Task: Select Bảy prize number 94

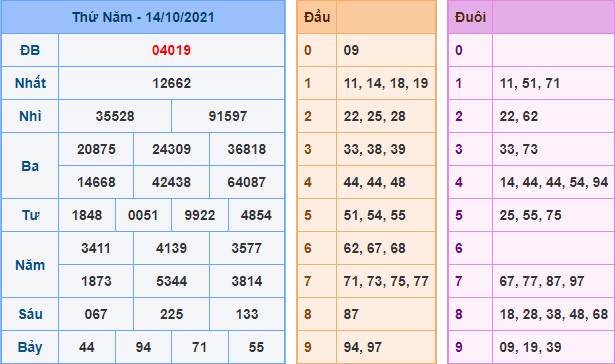Action: point(143,347)
